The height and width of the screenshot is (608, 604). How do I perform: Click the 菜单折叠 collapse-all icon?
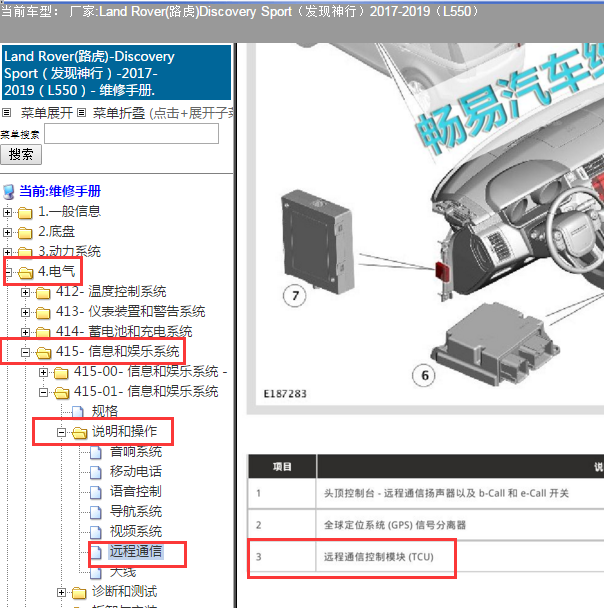tap(81, 113)
